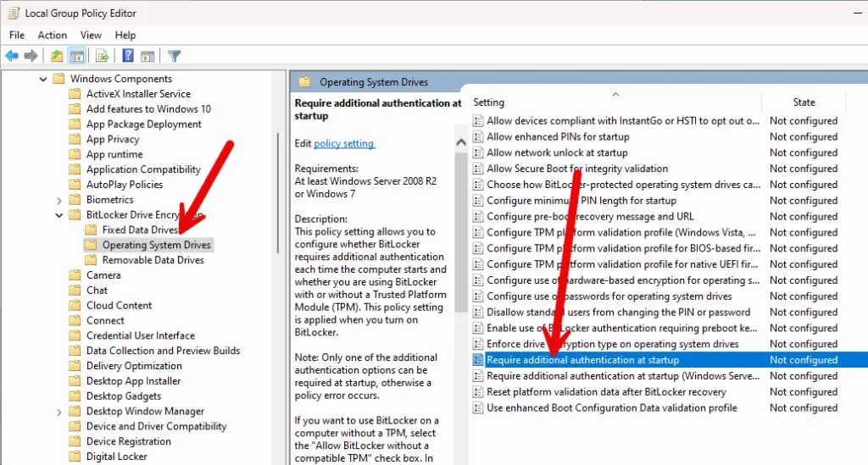Open the Action menu

(52, 35)
